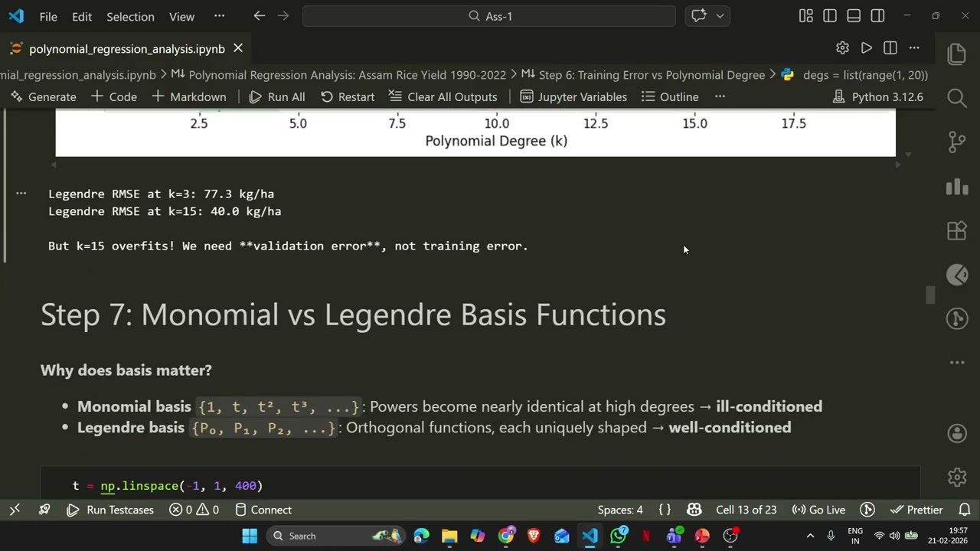Open the Edit menu

tap(82, 16)
